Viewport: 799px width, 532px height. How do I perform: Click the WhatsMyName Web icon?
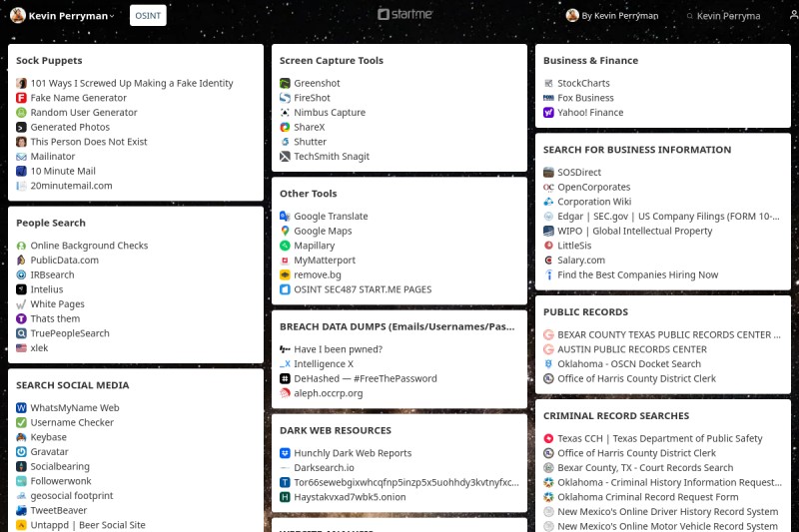pyautogui.click(x=21, y=408)
